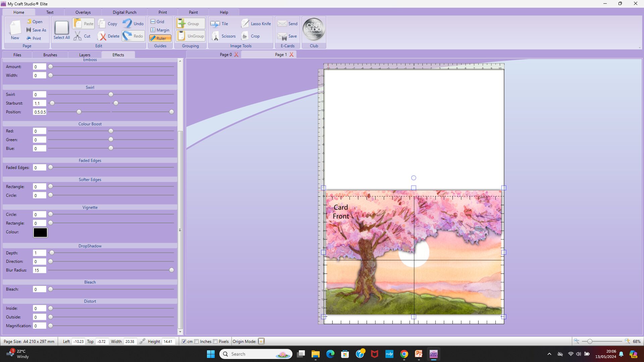Switch to the Digital Punch tab
The width and height of the screenshot is (644, 362).
(x=124, y=12)
